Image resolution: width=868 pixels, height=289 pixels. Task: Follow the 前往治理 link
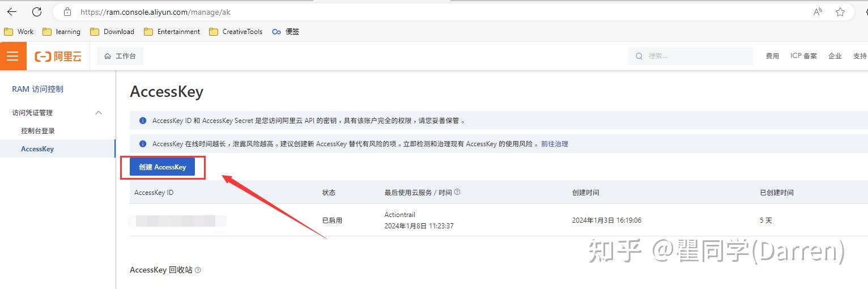tap(555, 144)
